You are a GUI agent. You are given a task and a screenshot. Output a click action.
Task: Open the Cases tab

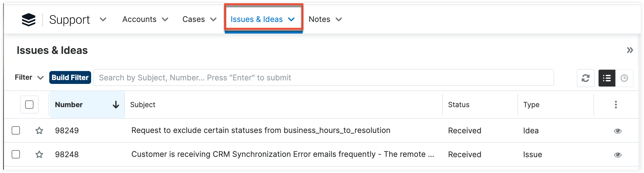[194, 19]
